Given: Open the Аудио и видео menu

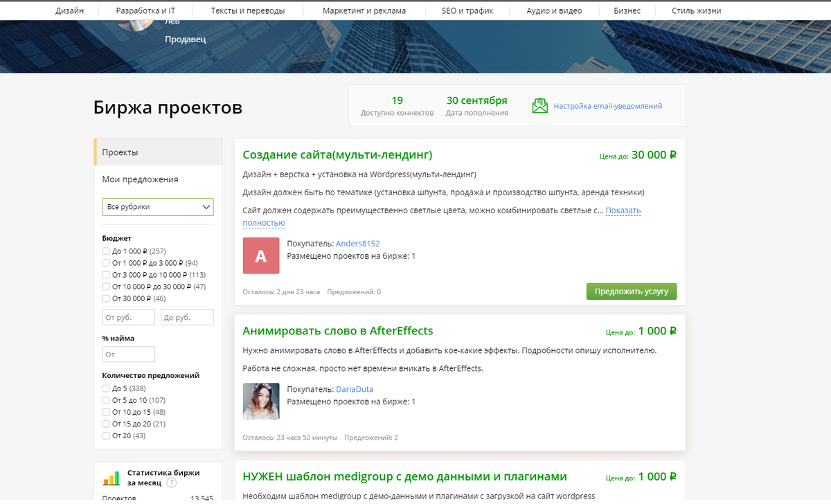Looking at the screenshot, I should tap(554, 11).
